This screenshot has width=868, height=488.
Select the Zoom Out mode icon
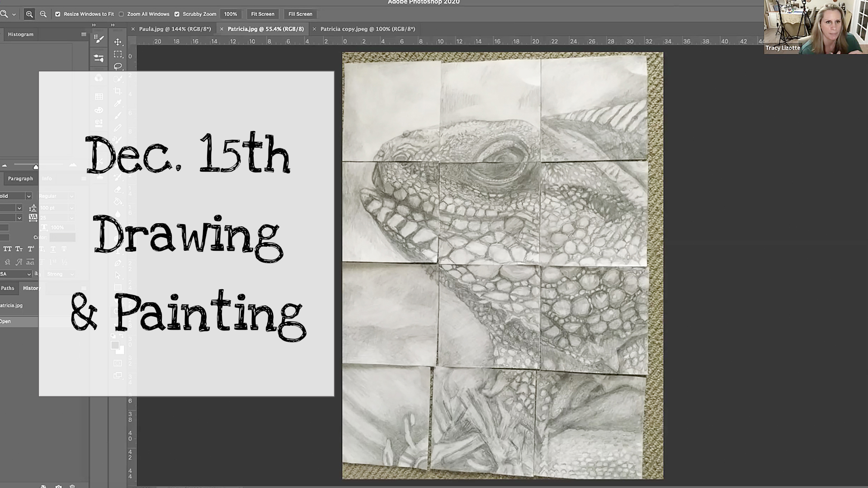tap(43, 14)
